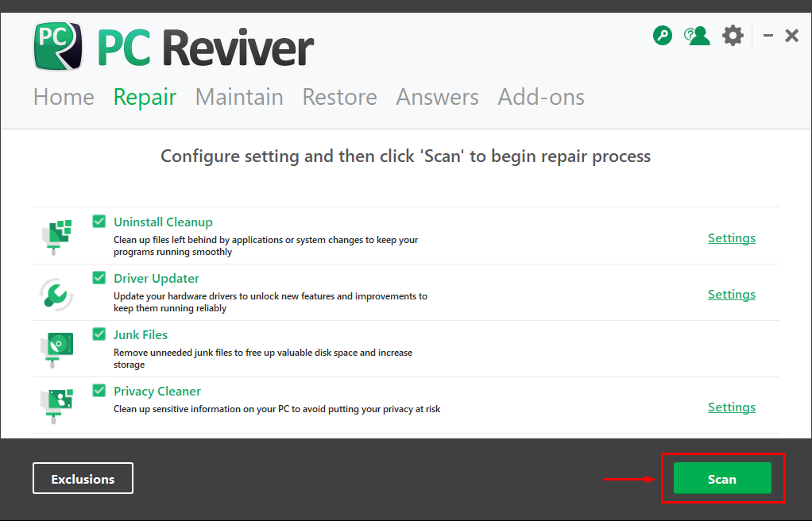The width and height of the screenshot is (812, 521).
Task: Uncheck the Driver Updater checkbox
Action: (x=99, y=278)
